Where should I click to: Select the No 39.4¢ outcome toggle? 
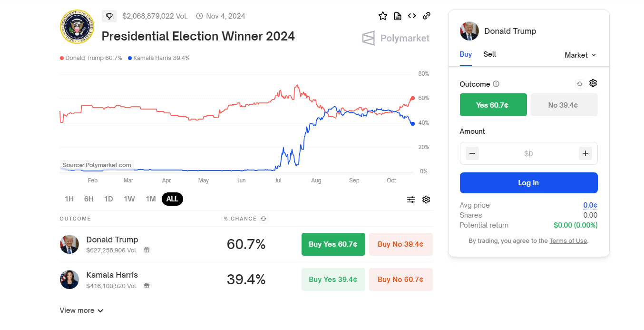[564, 104]
